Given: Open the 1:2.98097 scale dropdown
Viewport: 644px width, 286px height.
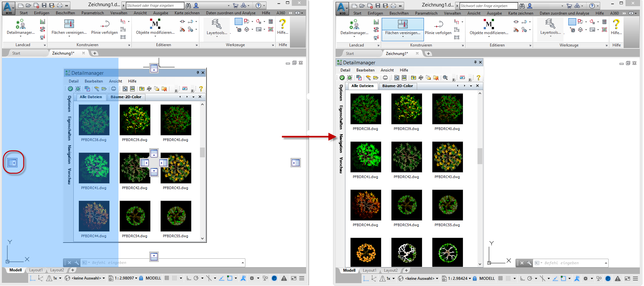Looking at the screenshot, I should click(136, 278).
